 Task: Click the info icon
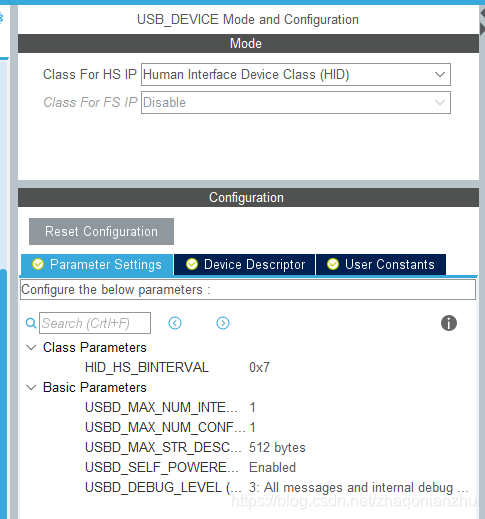[x=449, y=323]
